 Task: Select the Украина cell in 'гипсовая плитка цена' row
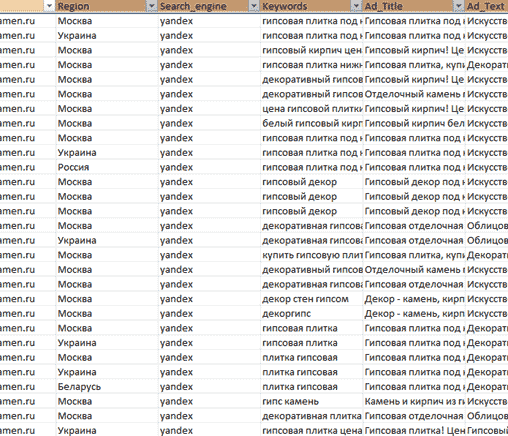tap(107, 431)
